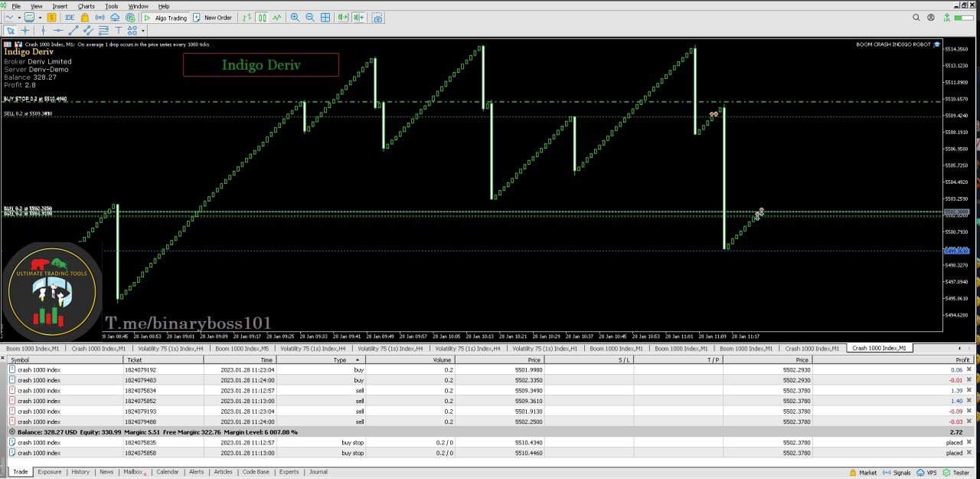
Task: Open the MQL IDE editor
Action: (70, 18)
